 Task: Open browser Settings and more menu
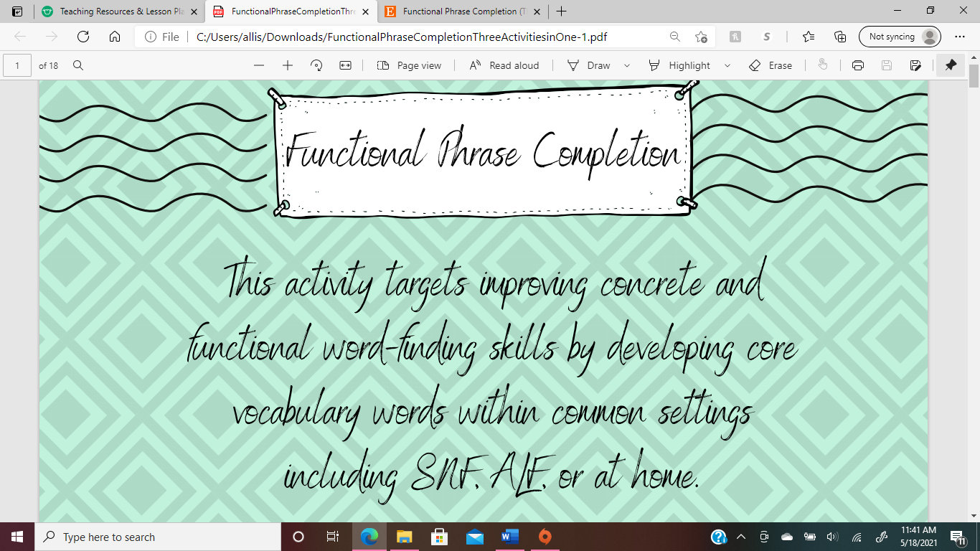click(960, 35)
